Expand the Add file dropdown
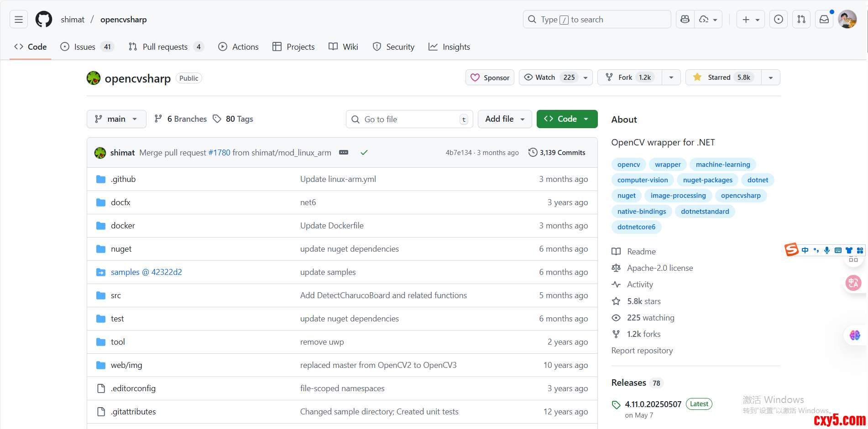This screenshot has width=868, height=429. [x=504, y=119]
